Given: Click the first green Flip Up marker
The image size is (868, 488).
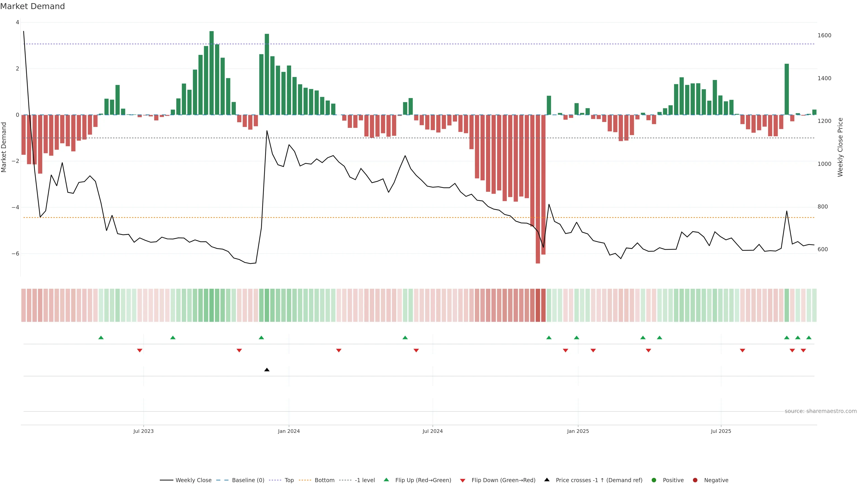Looking at the screenshot, I should point(101,338).
